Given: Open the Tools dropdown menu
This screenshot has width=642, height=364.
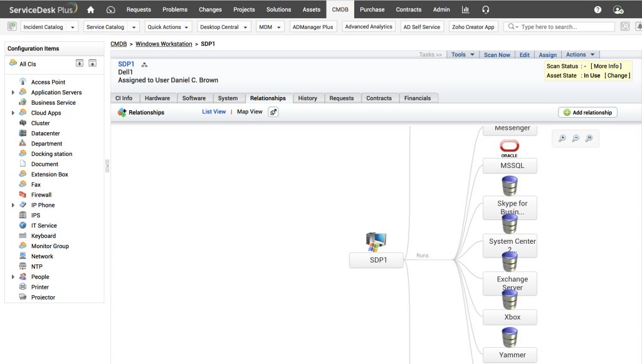Looking at the screenshot, I should [x=462, y=55].
